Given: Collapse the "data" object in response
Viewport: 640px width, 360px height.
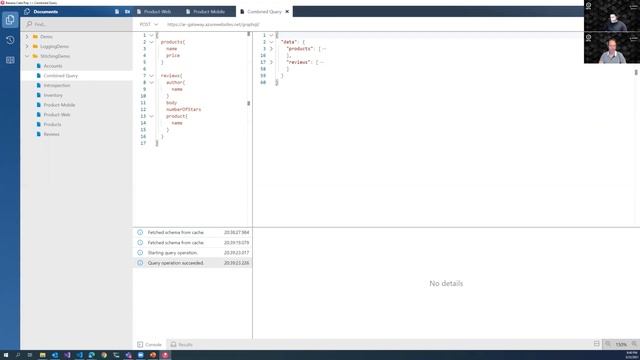Looking at the screenshot, I should point(271,42).
